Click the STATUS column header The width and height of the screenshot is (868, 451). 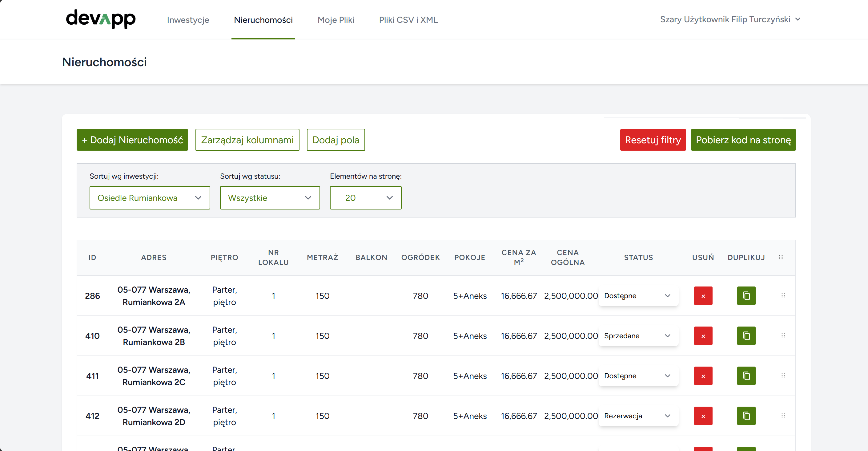(638, 257)
